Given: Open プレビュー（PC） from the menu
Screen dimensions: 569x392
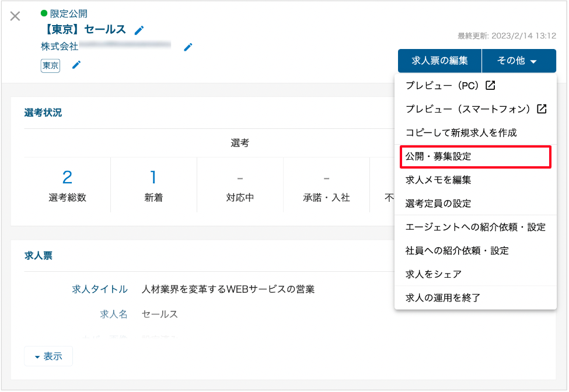Looking at the screenshot, I should [476, 86].
